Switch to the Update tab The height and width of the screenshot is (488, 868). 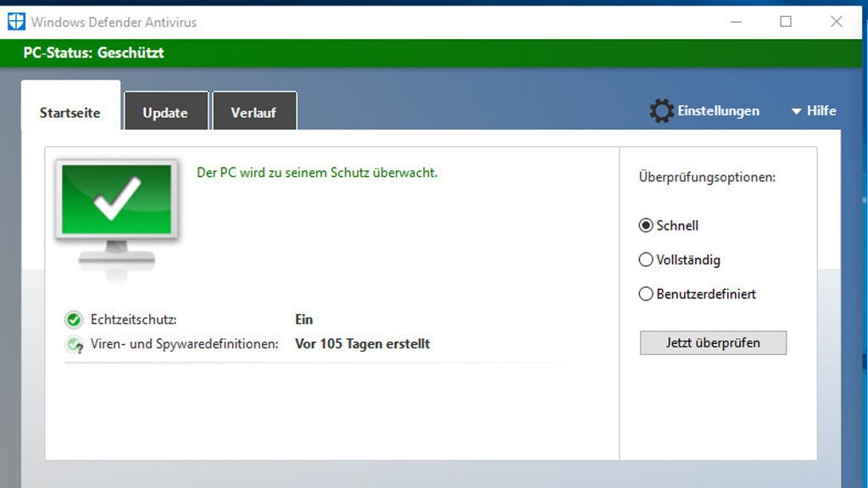click(165, 113)
